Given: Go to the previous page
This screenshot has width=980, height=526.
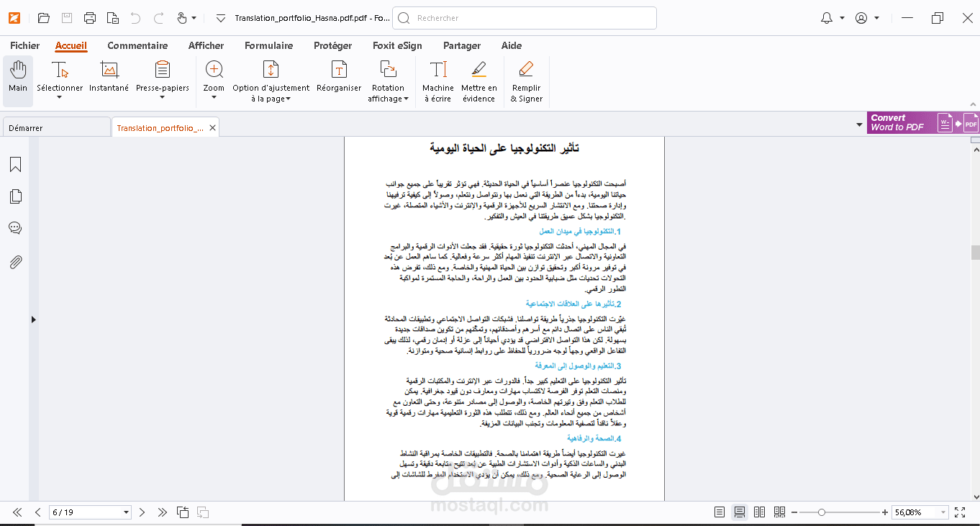Looking at the screenshot, I should tap(38, 512).
